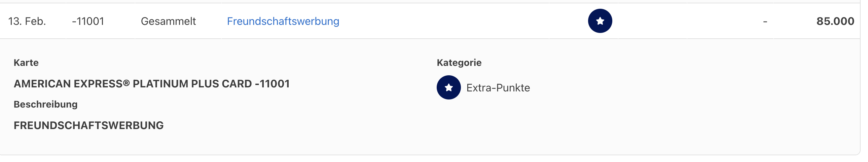The image size is (868, 162).
Task: Open the blue Freundschaftswerbung link
Action: tap(283, 21)
